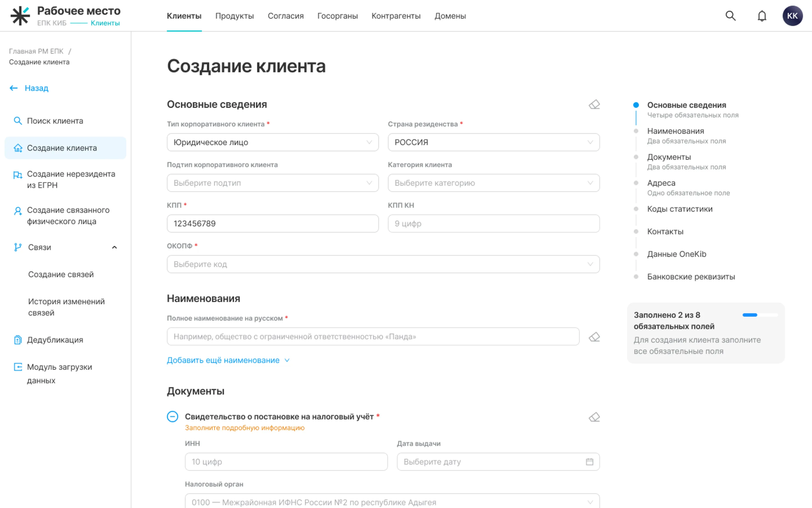Click the Поиск клиента magnifier icon in sidebar
Viewport: 812px width, 508px height.
pyautogui.click(x=18, y=121)
